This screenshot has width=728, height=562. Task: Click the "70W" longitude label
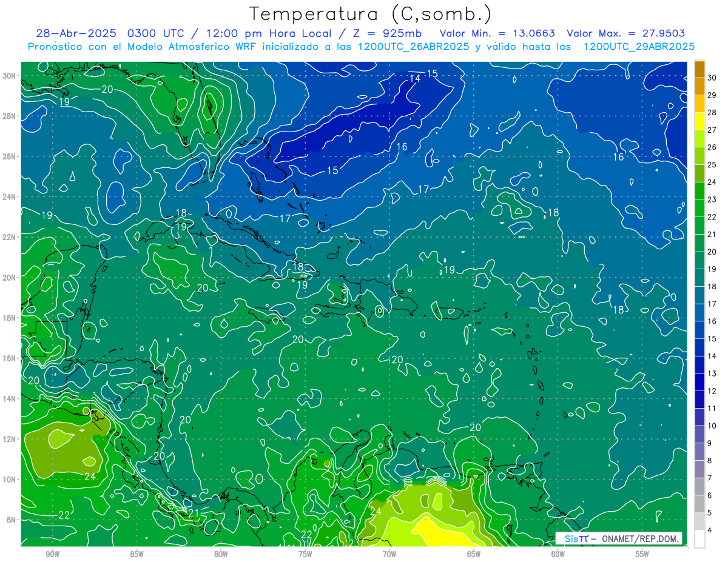click(x=389, y=555)
